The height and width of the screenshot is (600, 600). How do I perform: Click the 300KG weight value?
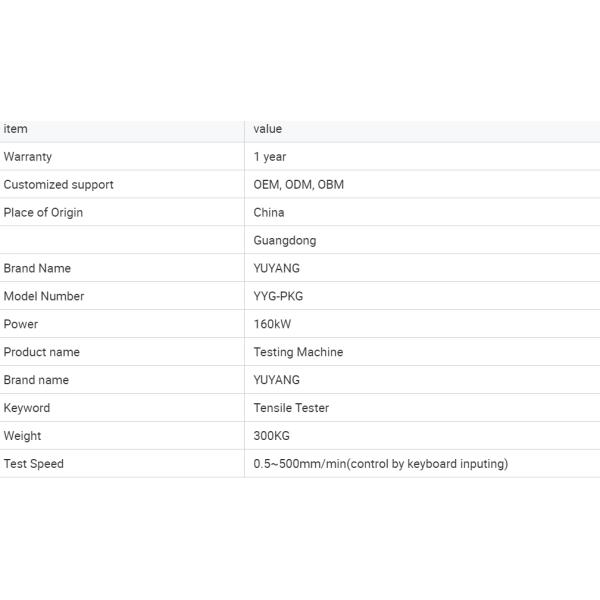click(271, 436)
